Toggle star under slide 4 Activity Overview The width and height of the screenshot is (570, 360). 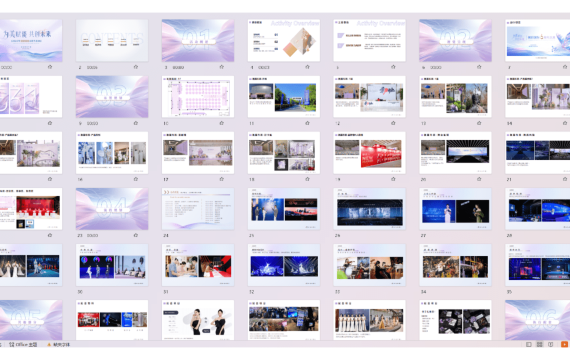(307, 67)
